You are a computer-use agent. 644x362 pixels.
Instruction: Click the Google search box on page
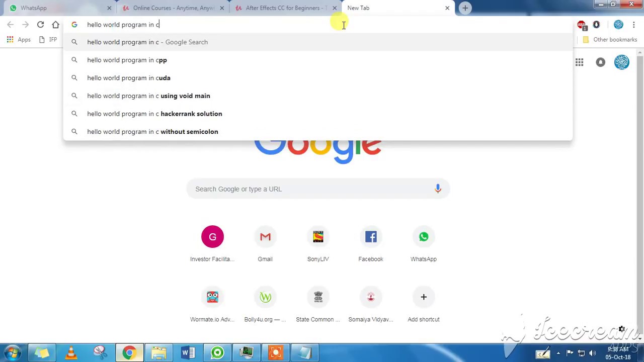318,189
